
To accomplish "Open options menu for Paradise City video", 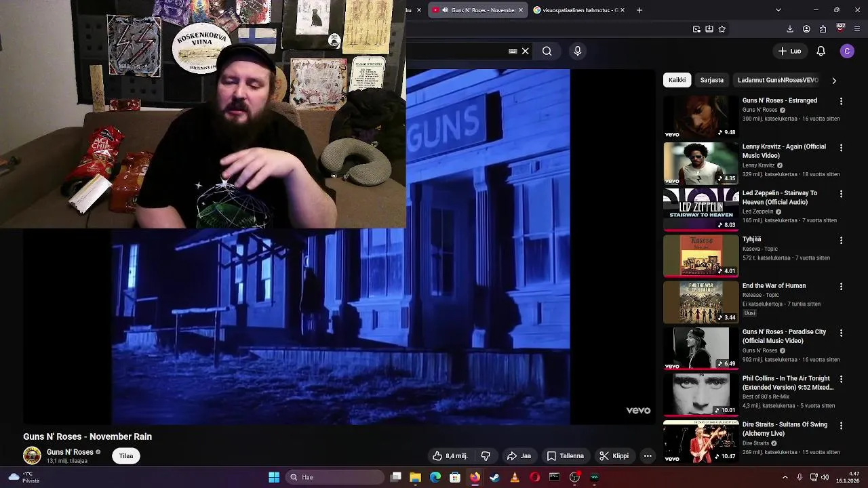I will click(841, 333).
